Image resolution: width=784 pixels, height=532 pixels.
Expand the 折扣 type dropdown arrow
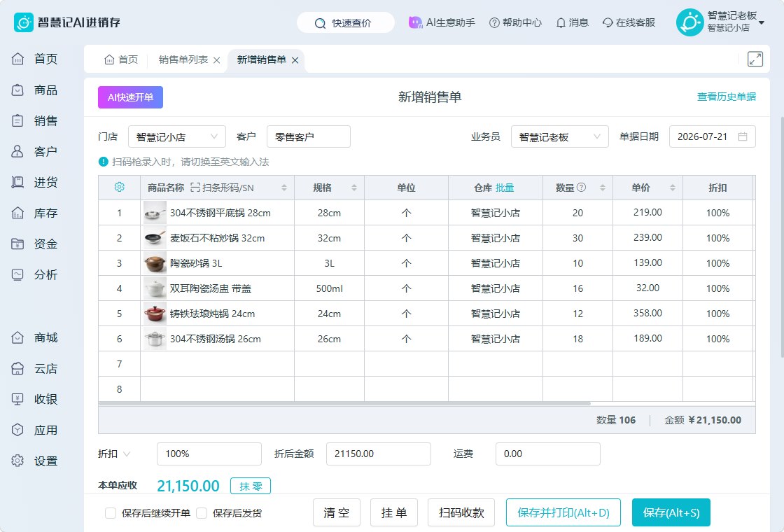(x=127, y=454)
